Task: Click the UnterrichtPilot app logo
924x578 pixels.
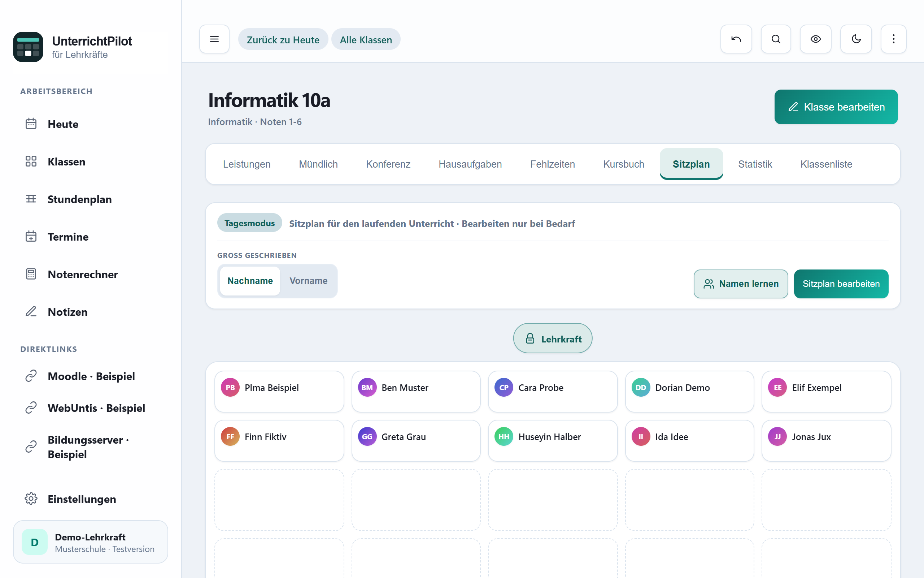Action: (28, 47)
